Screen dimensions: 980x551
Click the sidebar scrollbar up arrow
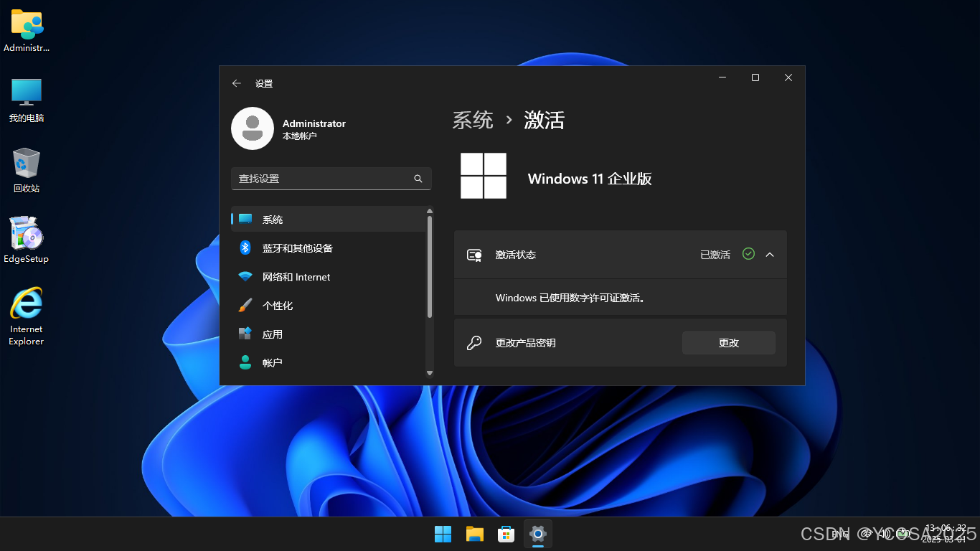pyautogui.click(x=430, y=211)
